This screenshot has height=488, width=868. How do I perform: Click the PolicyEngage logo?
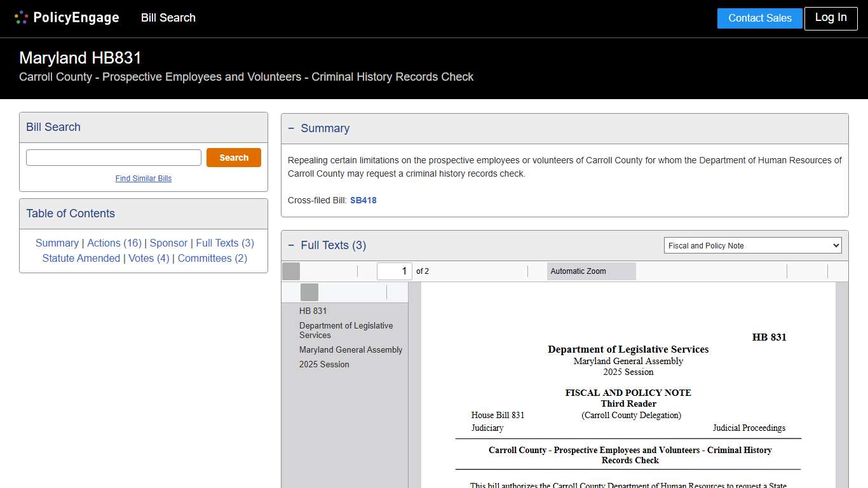click(67, 18)
